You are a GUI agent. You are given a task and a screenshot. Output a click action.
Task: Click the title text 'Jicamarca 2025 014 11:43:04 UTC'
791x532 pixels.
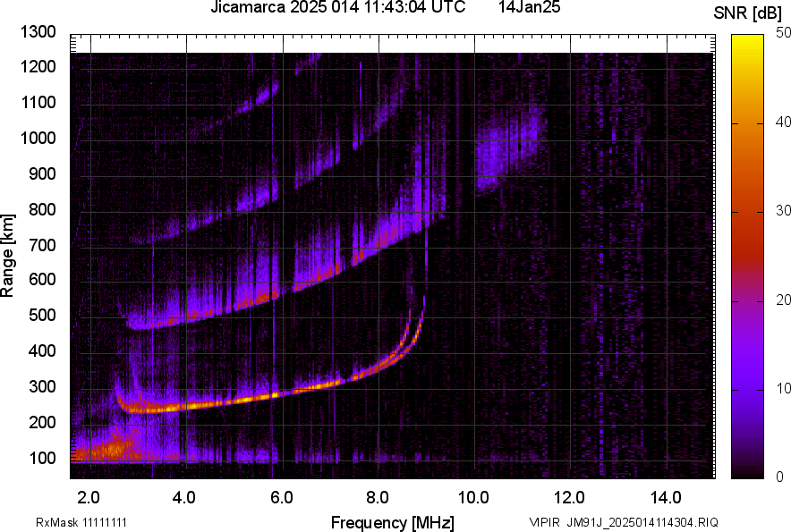pyautogui.click(x=337, y=7)
